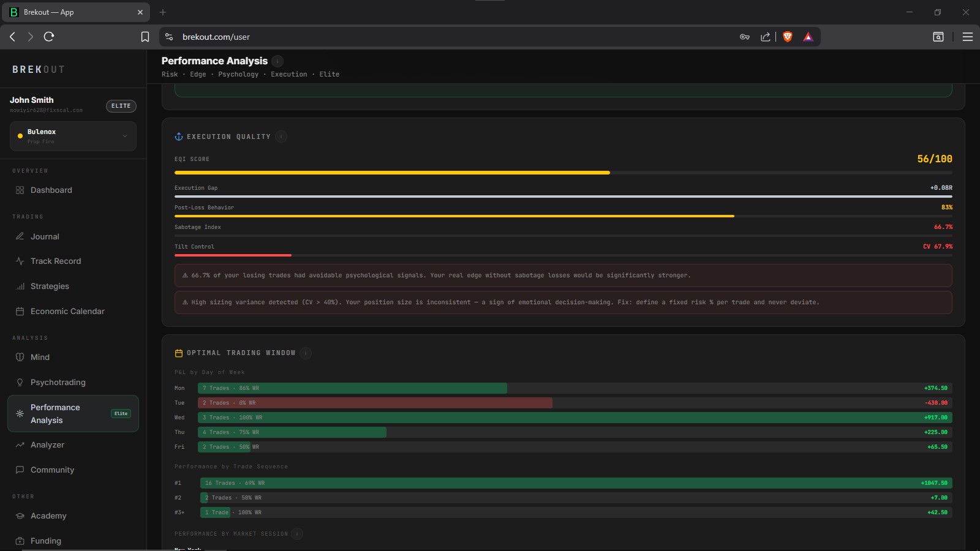Click the Journal pencil icon

tap(20, 236)
